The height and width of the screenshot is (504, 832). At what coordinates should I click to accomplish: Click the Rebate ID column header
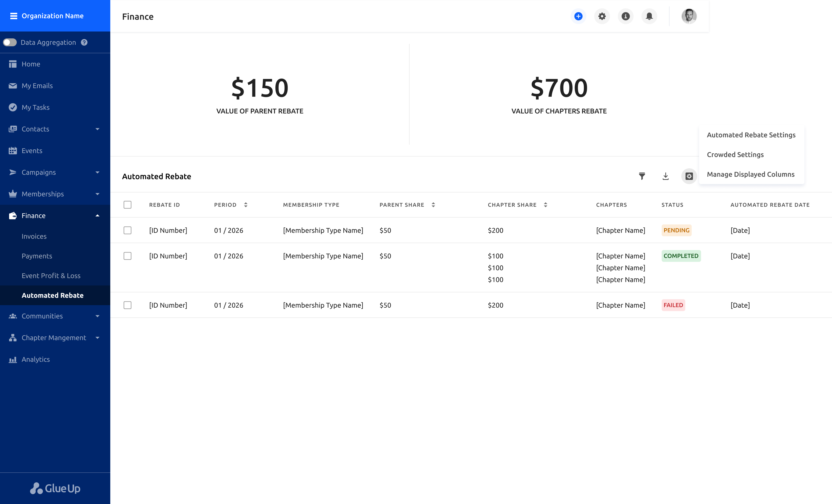[164, 205]
